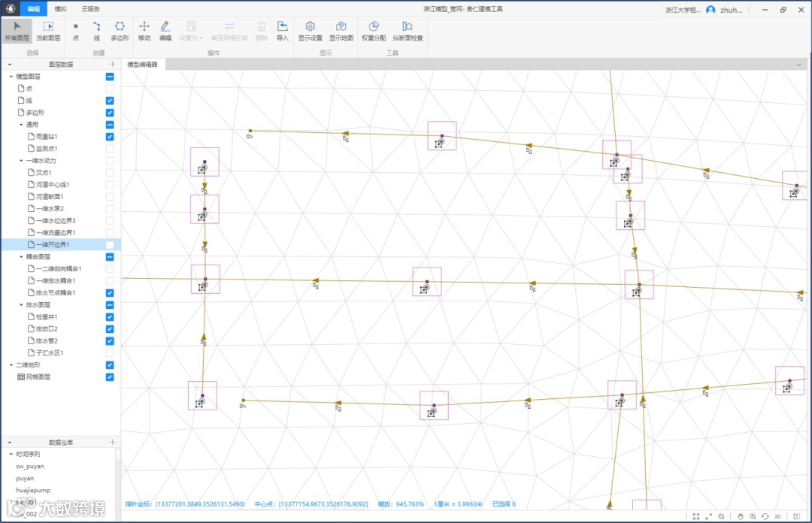Check the 河道中心线1 layer checkbox
The width and height of the screenshot is (812, 523).
(110, 185)
